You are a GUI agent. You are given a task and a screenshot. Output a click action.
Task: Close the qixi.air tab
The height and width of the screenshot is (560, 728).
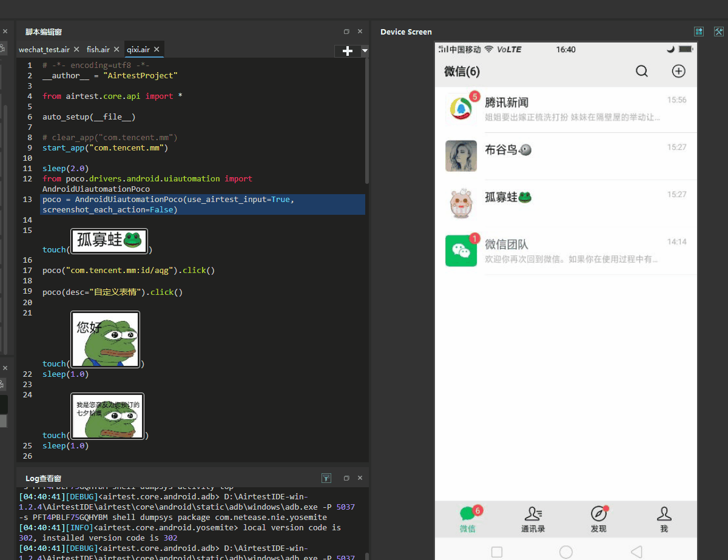tap(157, 49)
